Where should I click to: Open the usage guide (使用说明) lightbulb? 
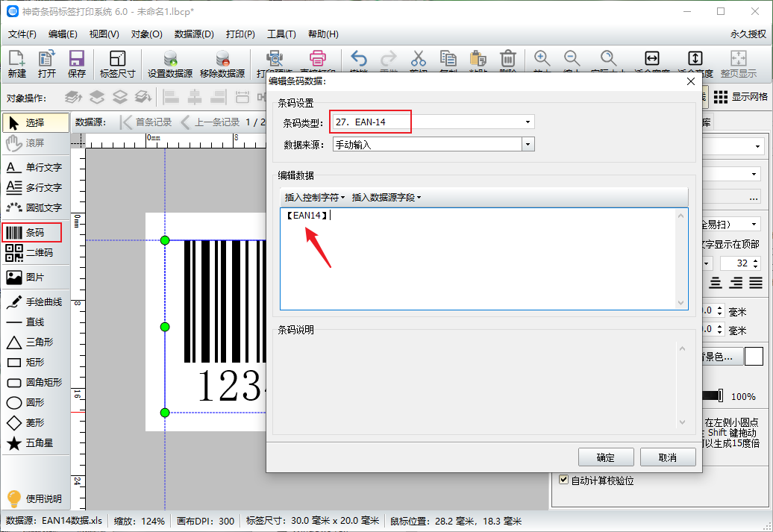(x=34, y=499)
